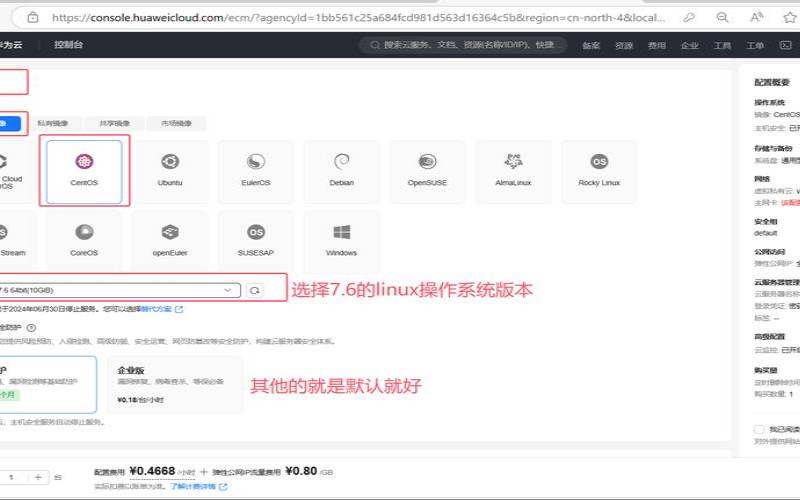
Task: Select the 企业版 host security option
Action: (x=174, y=384)
